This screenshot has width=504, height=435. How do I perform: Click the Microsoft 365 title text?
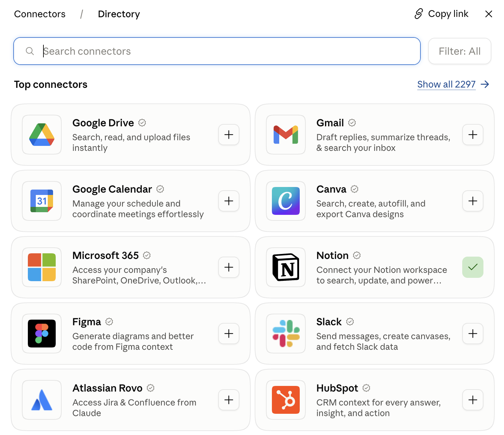click(x=105, y=255)
